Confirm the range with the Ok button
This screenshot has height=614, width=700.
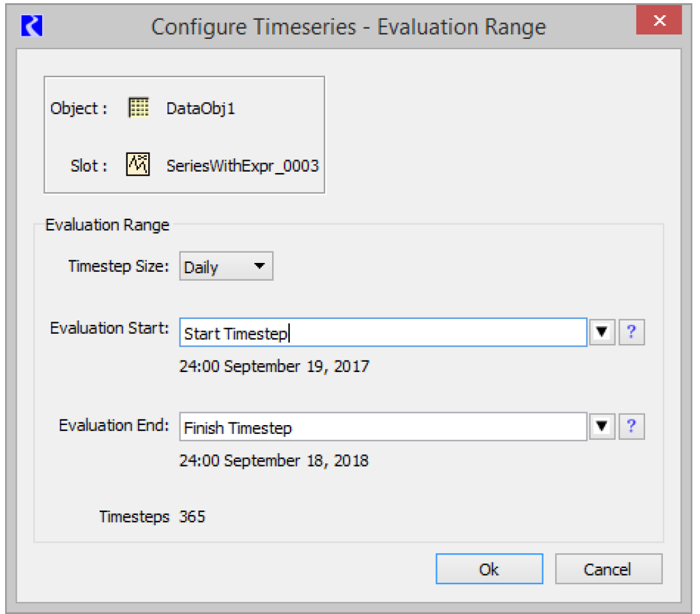pyautogui.click(x=489, y=569)
